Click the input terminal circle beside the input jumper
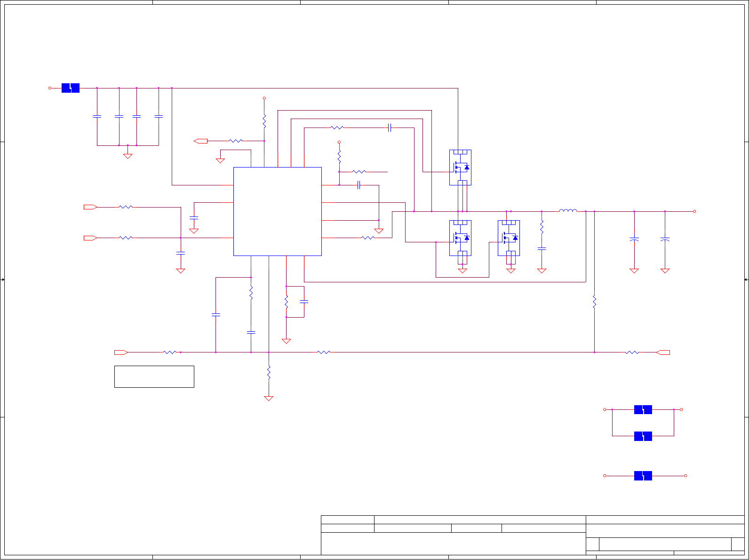Viewport: 749px width, 560px height. pos(50,88)
